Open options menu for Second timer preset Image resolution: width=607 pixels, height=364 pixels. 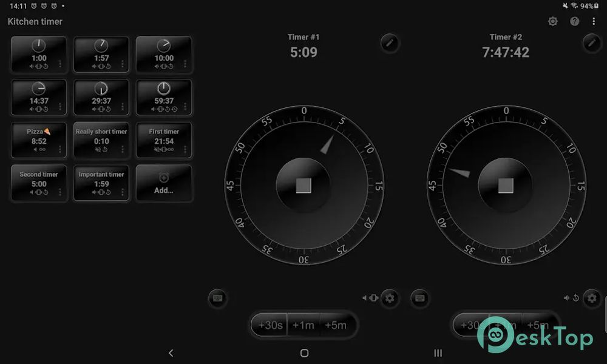(60, 192)
